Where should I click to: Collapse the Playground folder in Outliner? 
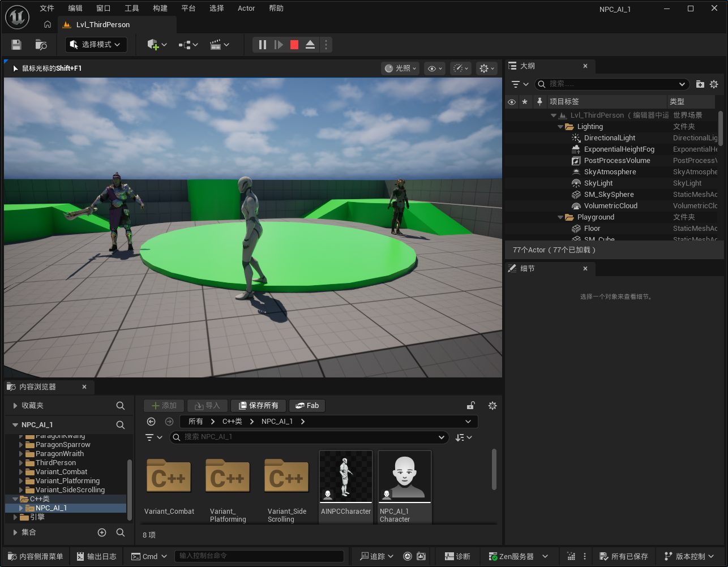(x=561, y=217)
